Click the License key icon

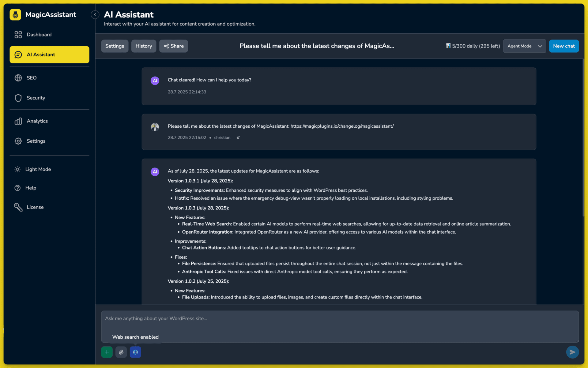[18, 207]
